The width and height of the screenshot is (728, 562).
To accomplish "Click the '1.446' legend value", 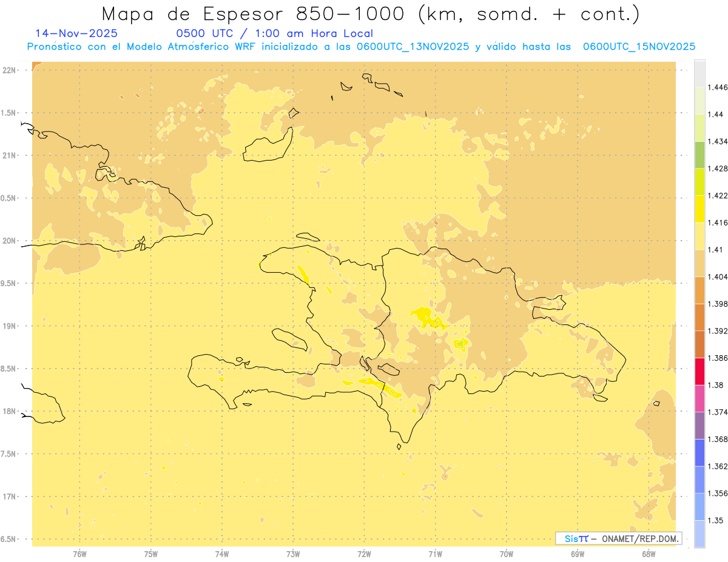I will 718,87.
